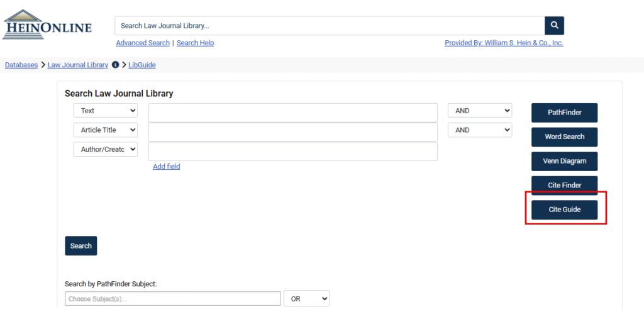The height and width of the screenshot is (309, 644).
Task: Open the first AND operator dropdown
Action: [x=479, y=111]
